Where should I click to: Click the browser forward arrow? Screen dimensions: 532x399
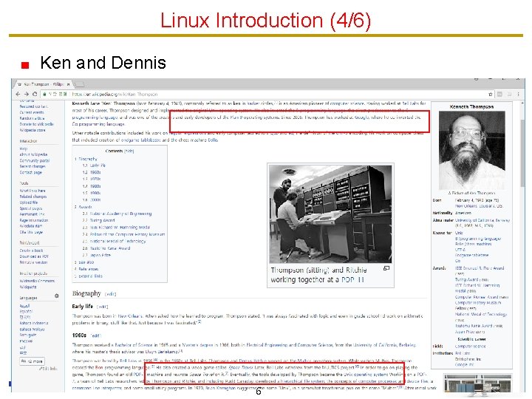tap(26, 94)
